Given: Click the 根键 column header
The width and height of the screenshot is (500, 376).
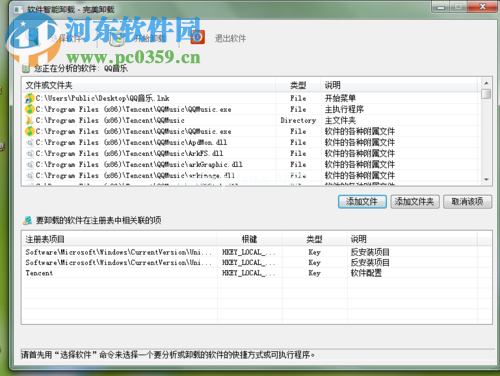Looking at the screenshot, I should pos(249,239).
